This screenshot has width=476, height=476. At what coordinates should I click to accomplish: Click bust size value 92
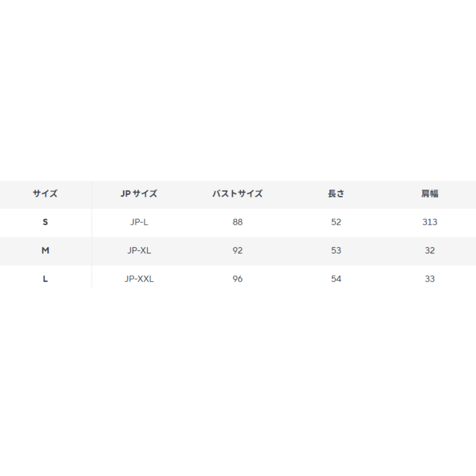(x=238, y=250)
